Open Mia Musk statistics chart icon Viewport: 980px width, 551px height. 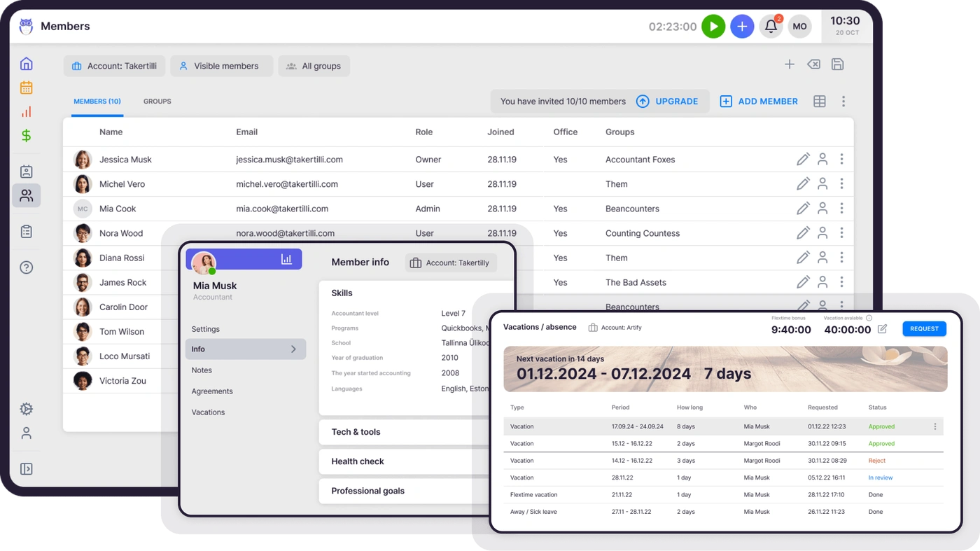point(286,259)
